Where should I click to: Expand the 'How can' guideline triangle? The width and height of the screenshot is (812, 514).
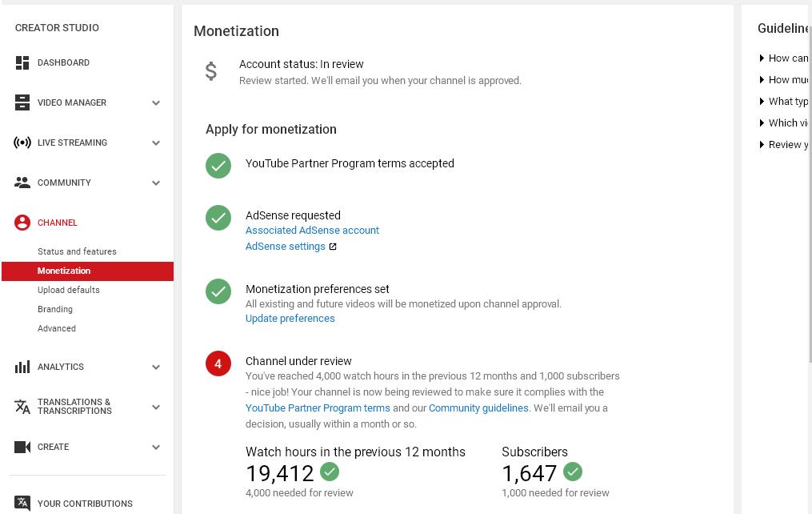762,58
